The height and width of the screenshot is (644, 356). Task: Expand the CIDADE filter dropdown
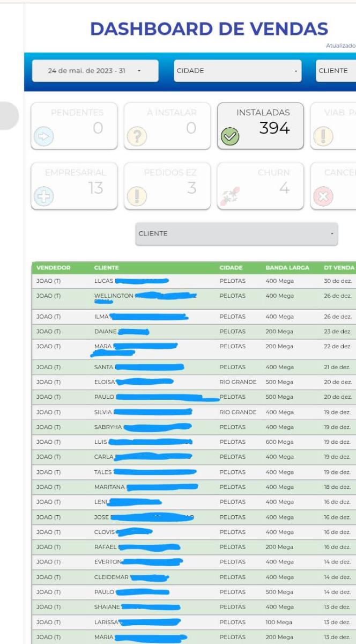tap(238, 71)
